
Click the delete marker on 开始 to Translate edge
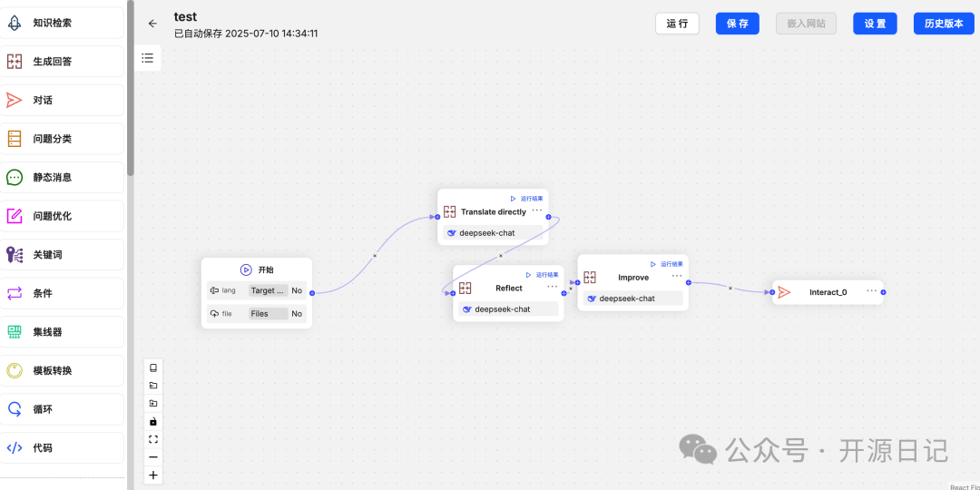click(x=375, y=255)
